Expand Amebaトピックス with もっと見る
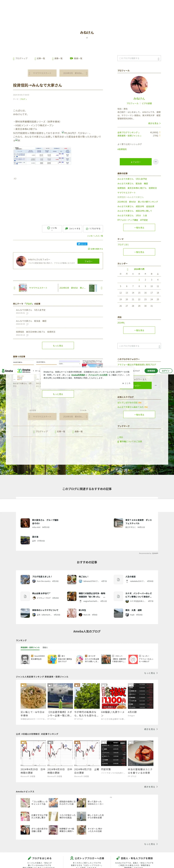 pos(151,844)
